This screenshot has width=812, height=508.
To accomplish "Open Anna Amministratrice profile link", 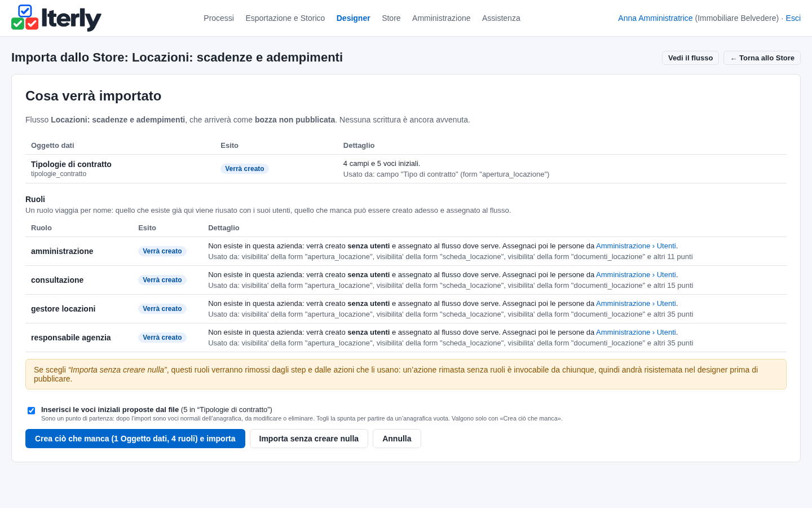I will coord(655,18).
